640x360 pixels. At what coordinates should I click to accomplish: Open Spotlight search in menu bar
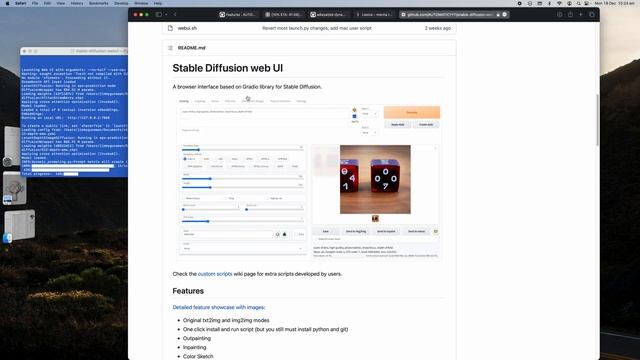[578, 3]
